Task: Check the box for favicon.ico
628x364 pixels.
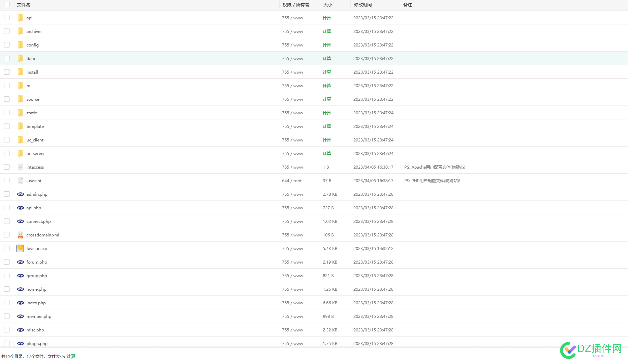Action: point(7,248)
